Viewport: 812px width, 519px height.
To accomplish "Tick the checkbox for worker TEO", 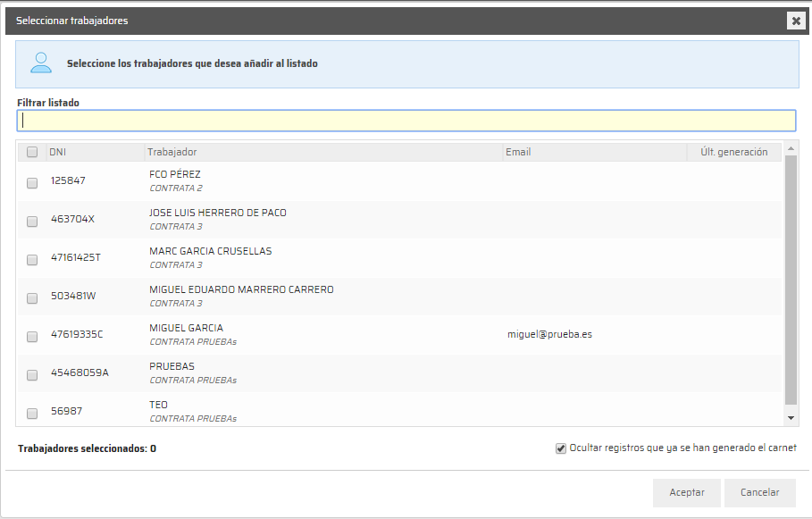I will [x=32, y=413].
